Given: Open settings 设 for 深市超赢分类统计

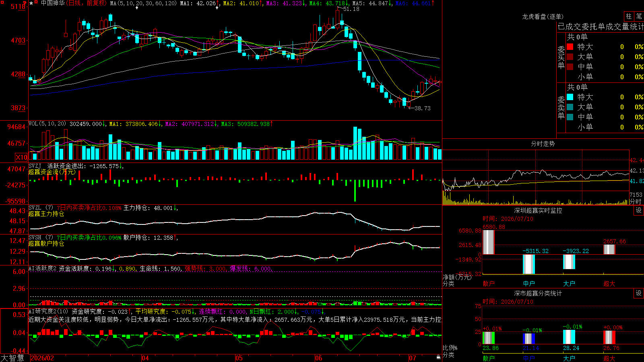Looking at the screenshot, I should 639,293.
